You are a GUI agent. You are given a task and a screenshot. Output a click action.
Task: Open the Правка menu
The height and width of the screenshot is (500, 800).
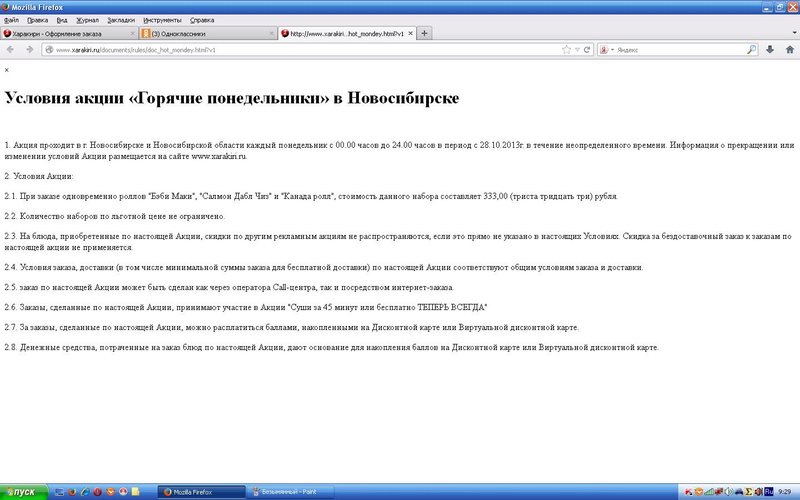coord(37,20)
